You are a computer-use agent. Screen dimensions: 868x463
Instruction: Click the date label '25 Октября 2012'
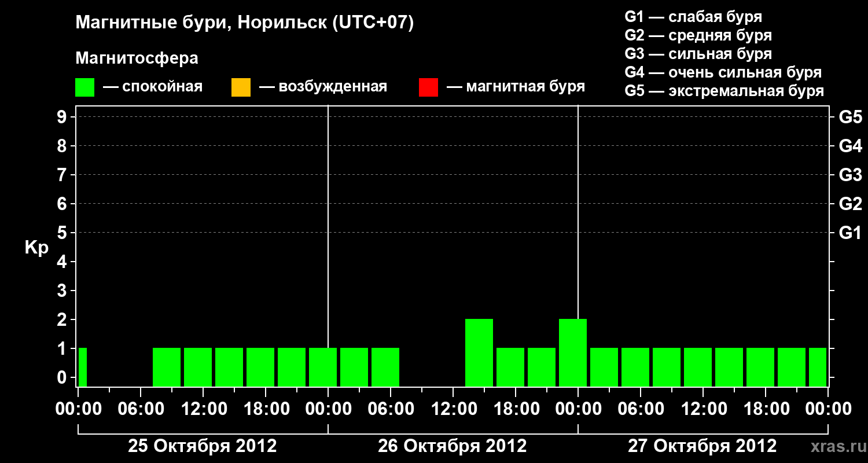[202, 446]
